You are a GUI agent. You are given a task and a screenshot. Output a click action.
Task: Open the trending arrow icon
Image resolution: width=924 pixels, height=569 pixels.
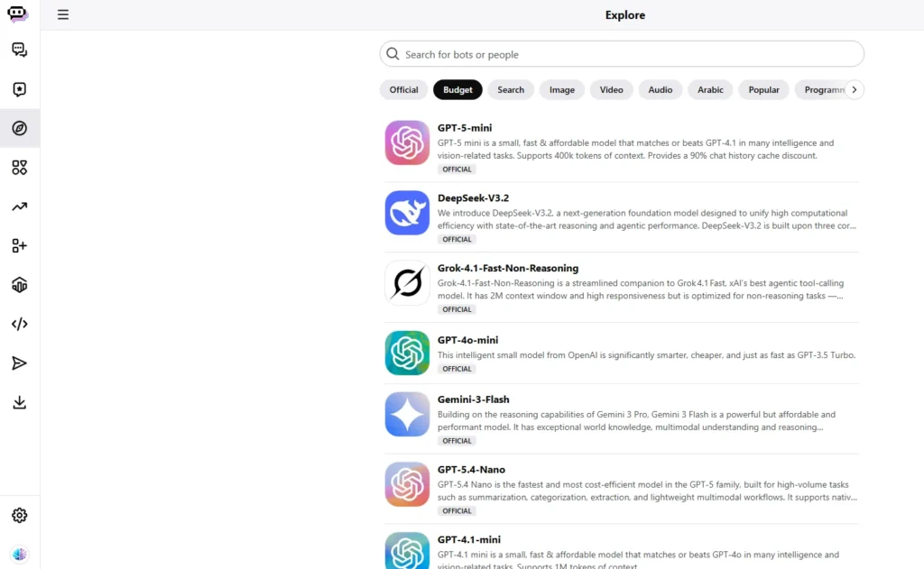[20, 206]
